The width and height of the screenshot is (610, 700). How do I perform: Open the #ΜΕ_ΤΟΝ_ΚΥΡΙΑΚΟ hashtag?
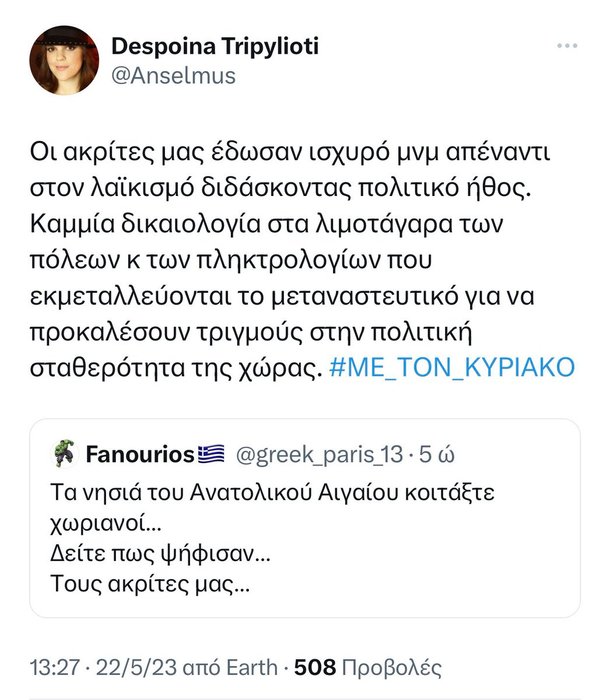[x=452, y=367]
